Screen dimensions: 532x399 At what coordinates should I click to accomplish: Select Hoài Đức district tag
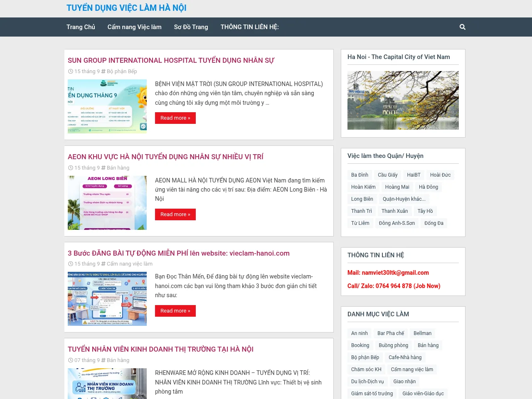click(441, 175)
